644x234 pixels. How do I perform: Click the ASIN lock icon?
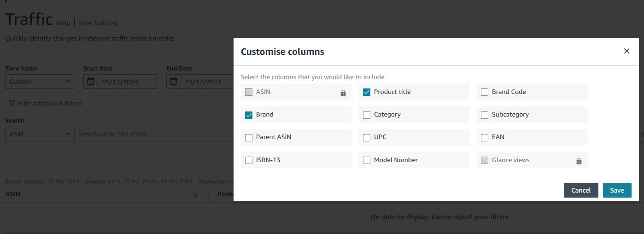point(343,93)
